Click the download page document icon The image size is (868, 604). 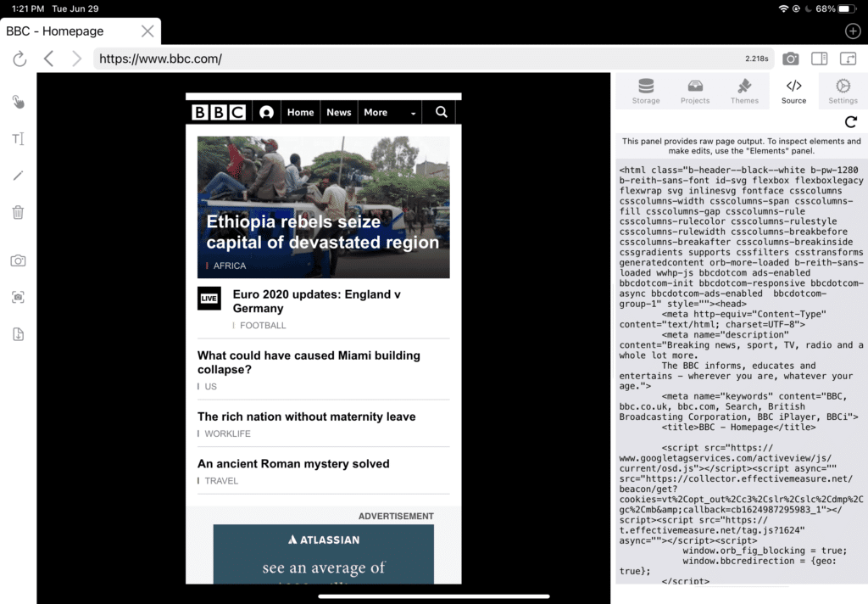(x=19, y=334)
